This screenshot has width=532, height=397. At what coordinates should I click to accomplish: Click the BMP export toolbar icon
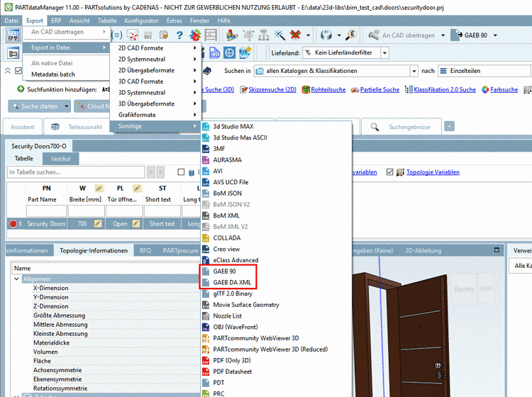point(13,35)
